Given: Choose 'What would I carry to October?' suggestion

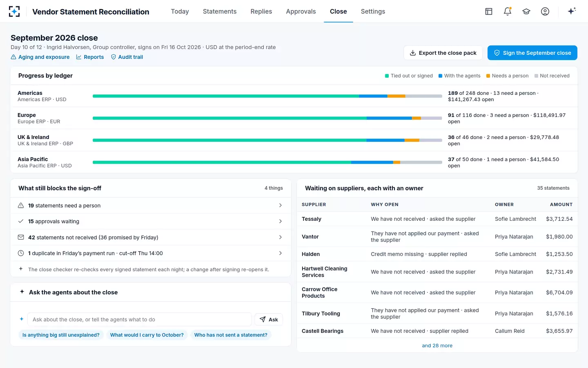Looking at the screenshot, I should [x=147, y=335].
